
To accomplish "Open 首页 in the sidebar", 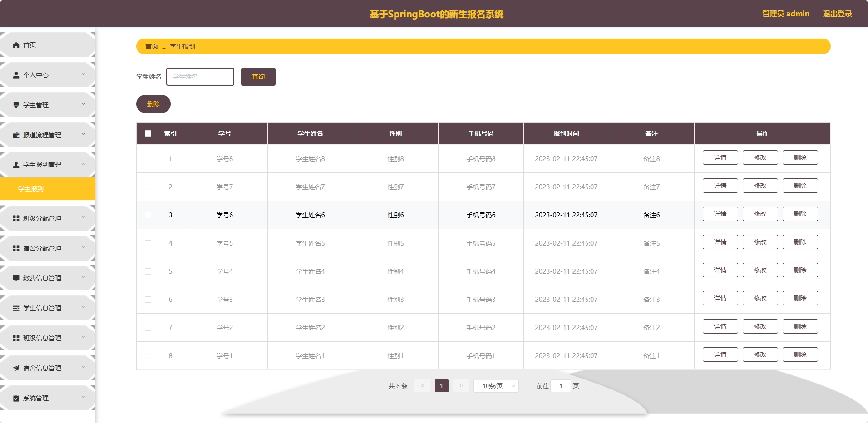I will tap(48, 45).
